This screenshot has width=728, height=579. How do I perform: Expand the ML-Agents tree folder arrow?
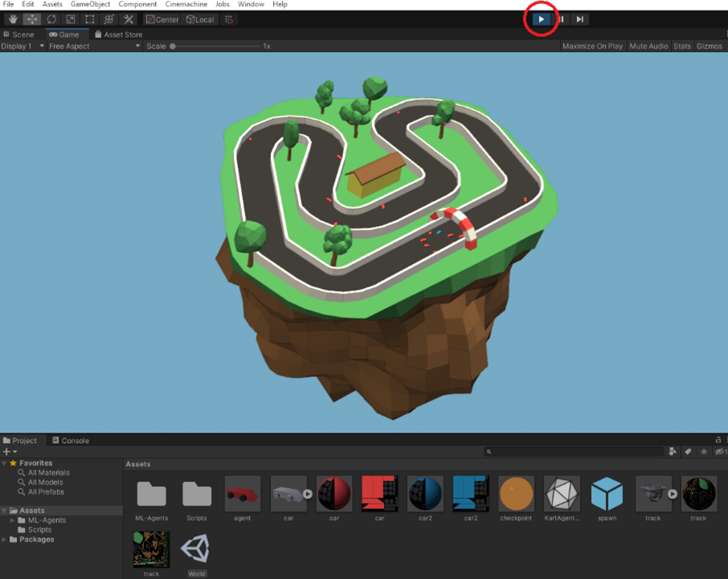(13, 520)
